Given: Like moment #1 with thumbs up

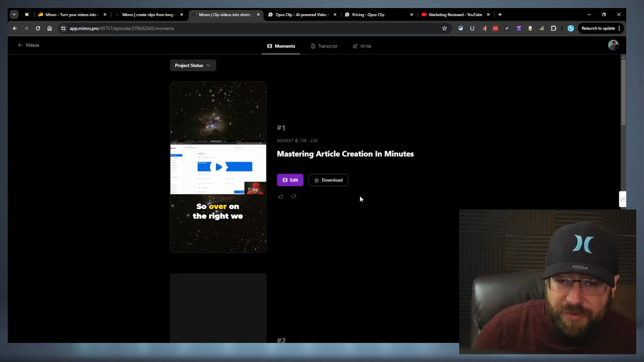Looking at the screenshot, I should point(281,197).
